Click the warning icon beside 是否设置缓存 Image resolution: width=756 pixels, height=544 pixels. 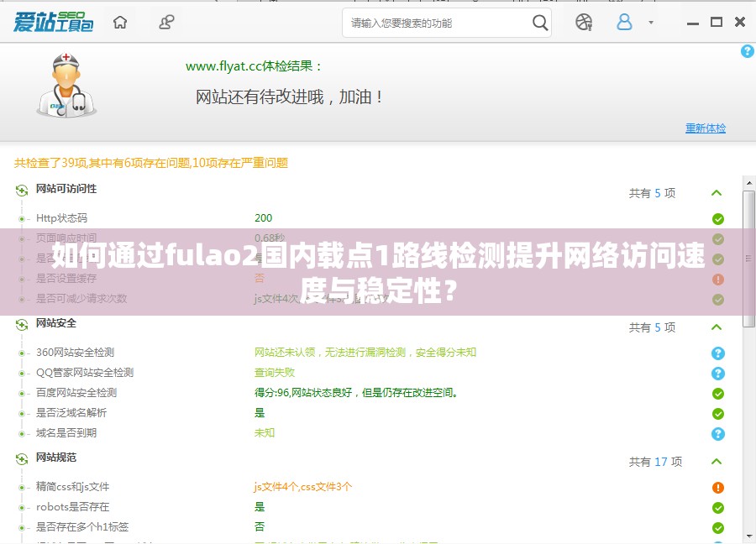(x=717, y=278)
